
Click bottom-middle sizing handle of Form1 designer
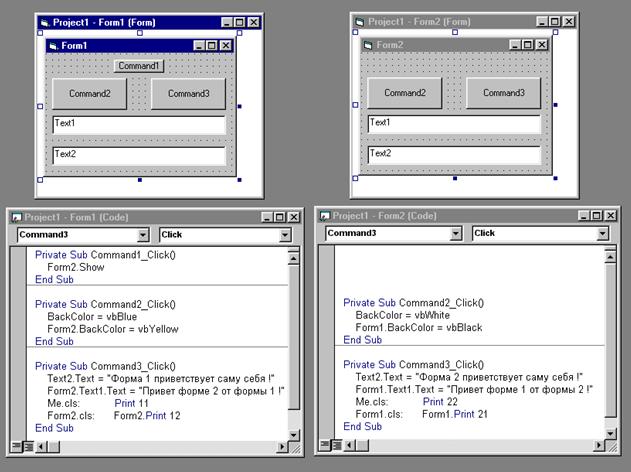(x=140, y=180)
